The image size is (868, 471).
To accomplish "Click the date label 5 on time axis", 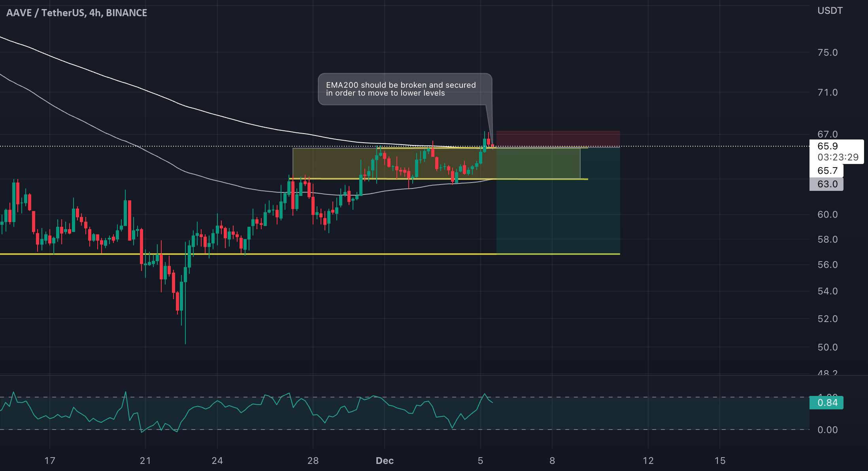I will [481, 461].
